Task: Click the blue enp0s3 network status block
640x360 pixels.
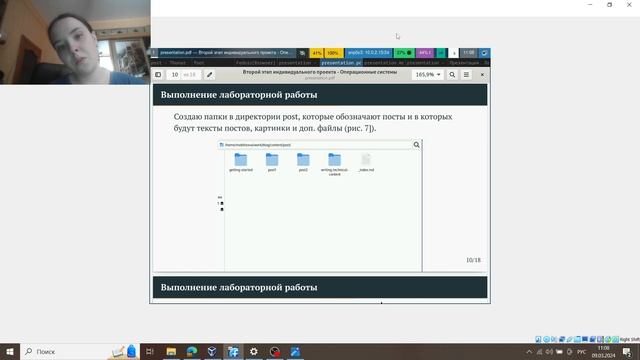Action: pos(369,53)
